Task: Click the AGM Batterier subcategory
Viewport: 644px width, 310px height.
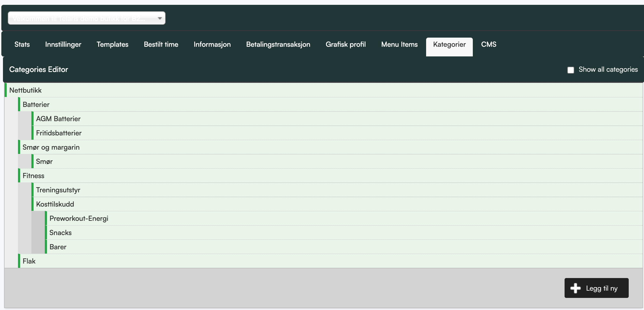Action: (58, 119)
